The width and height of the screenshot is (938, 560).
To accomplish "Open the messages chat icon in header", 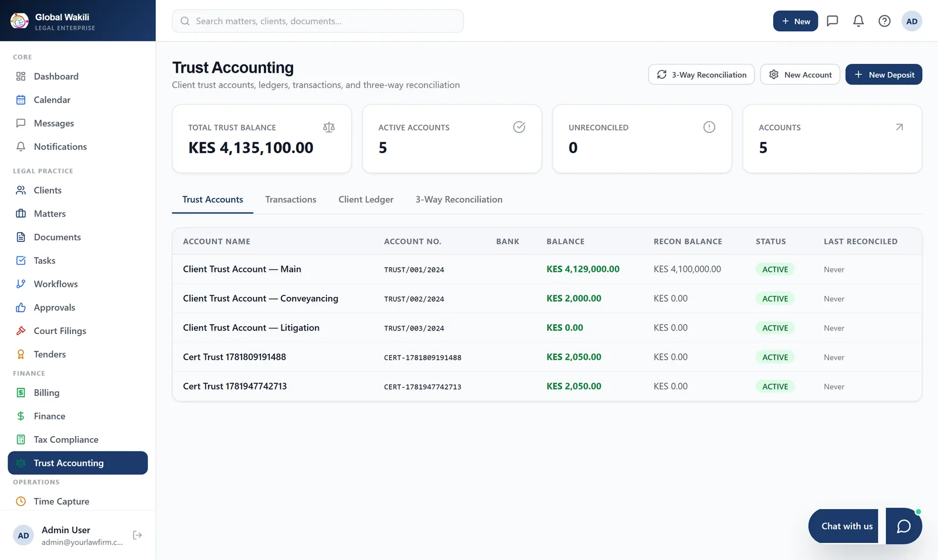I will point(832,21).
